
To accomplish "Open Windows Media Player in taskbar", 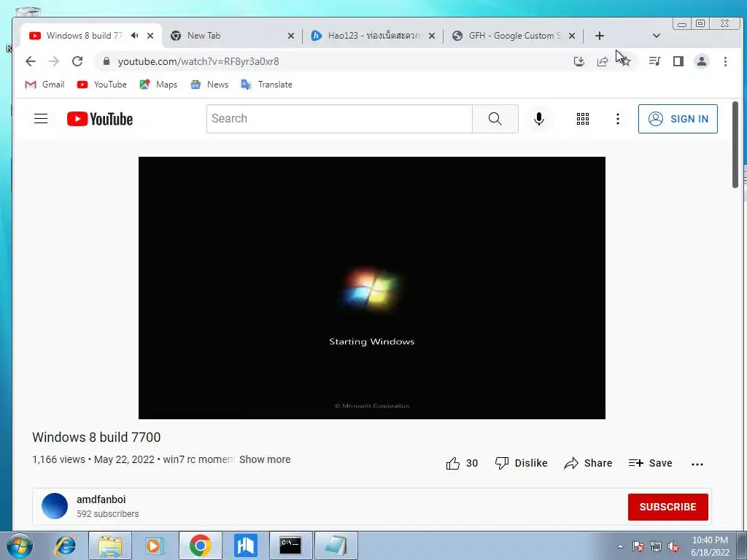I will [x=155, y=545].
